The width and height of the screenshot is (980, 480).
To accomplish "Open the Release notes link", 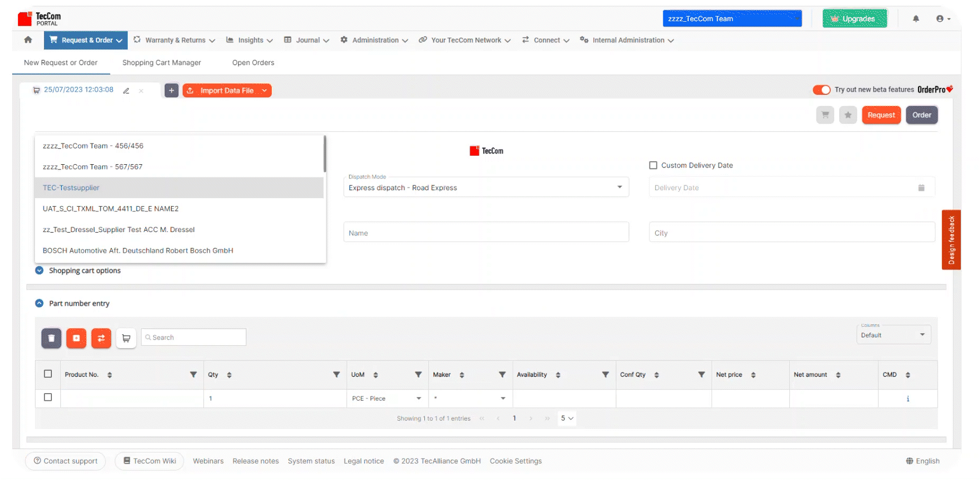I will click(255, 461).
